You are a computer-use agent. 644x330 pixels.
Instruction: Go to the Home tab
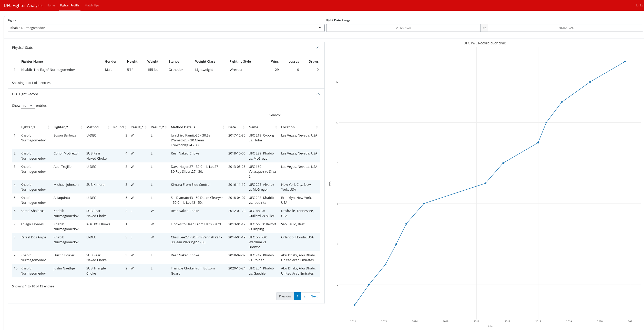[51, 5]
